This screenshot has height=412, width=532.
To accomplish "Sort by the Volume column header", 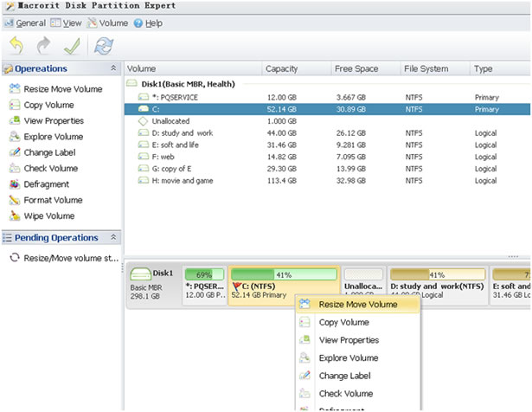I will [193, 68].
